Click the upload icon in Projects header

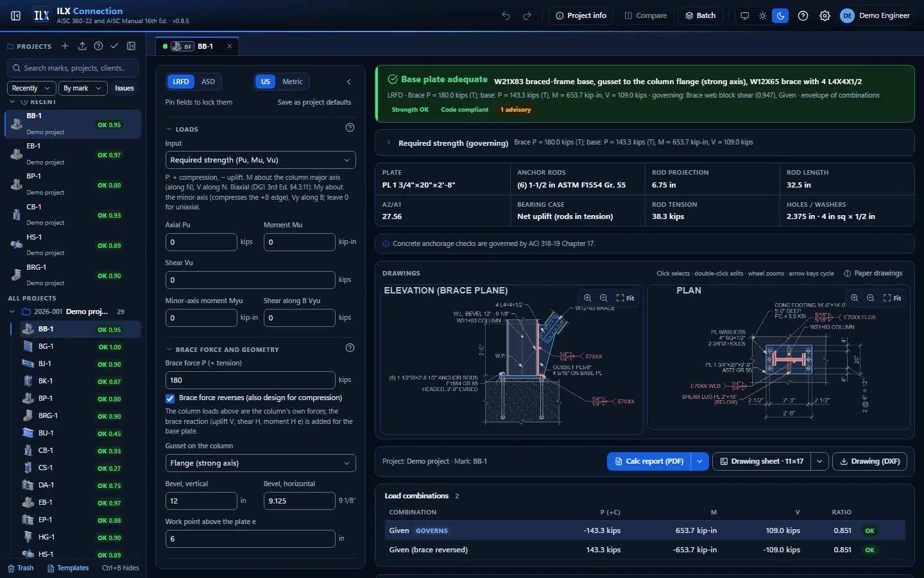[x=82, y=46]
